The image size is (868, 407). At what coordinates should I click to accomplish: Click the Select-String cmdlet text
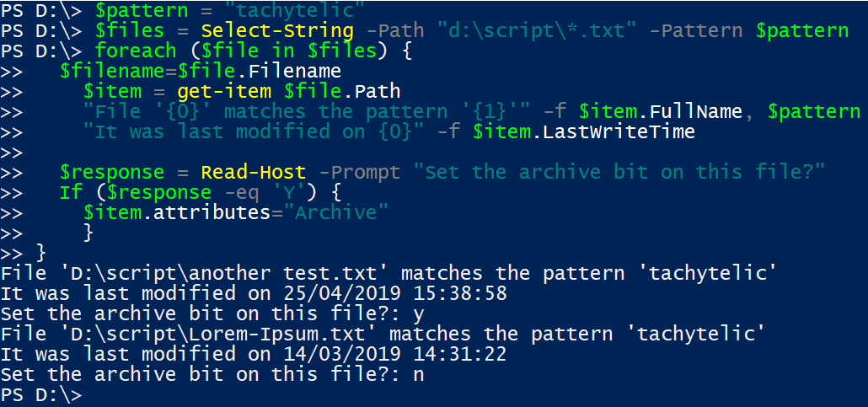pos(277,29)
